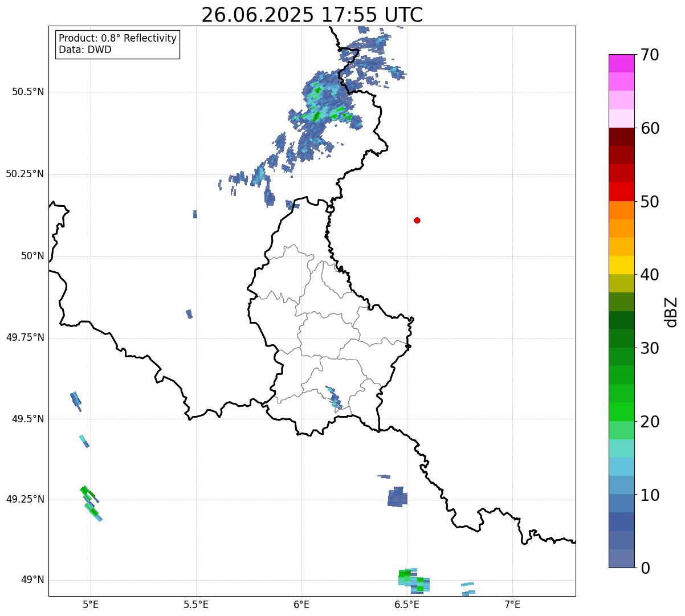Image resolution: width=685 pixels, height=616 pixels.
Task: Pick the bright red colorbar segment below 55 dBZ
Action: [x=622, y=192]
